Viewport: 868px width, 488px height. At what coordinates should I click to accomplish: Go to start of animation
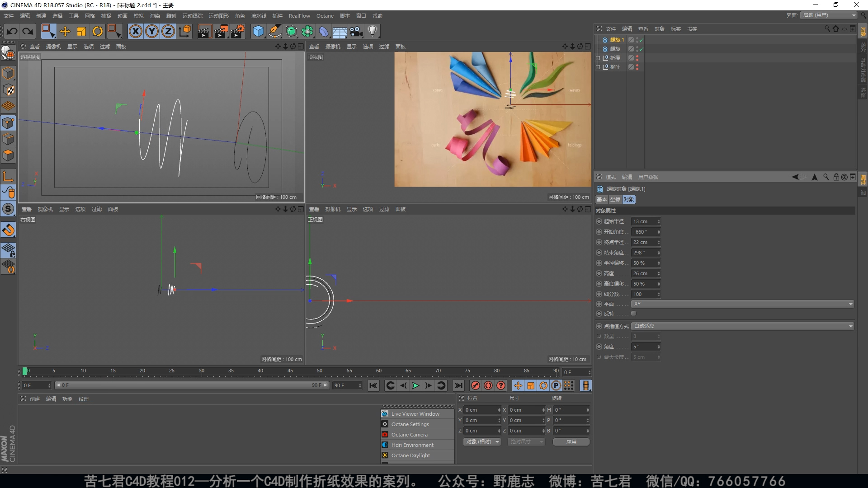[x=373, y=385]
